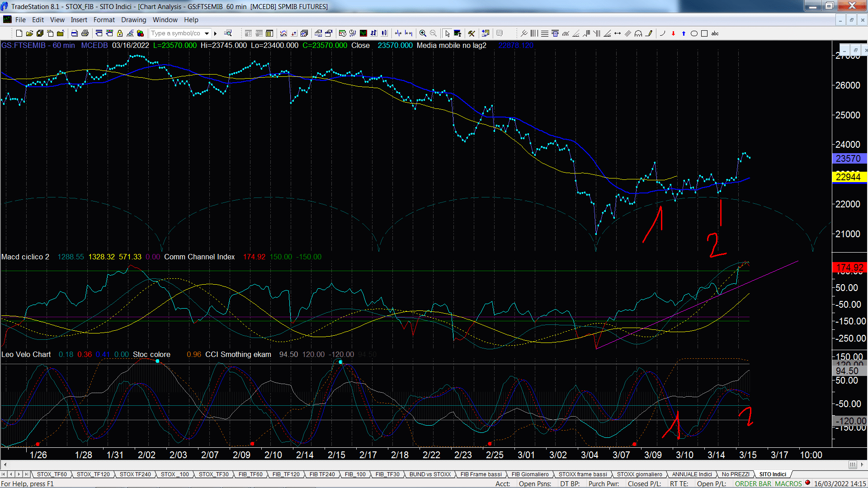Viewport: 868px width, 488px height.
Task: Switch to the FIB Giornaliero tab
Action: [x=530, y=474]
